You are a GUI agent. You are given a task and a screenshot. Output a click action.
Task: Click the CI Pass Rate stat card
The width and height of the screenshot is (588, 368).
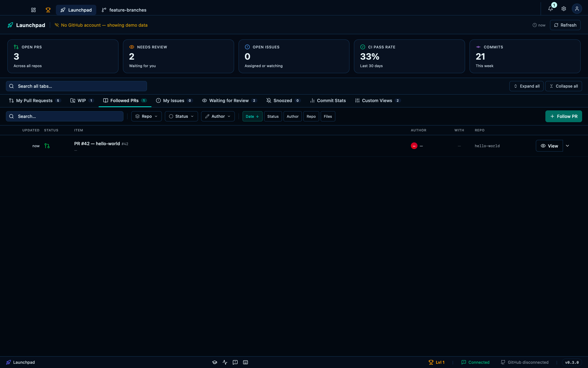coord(409,56)
